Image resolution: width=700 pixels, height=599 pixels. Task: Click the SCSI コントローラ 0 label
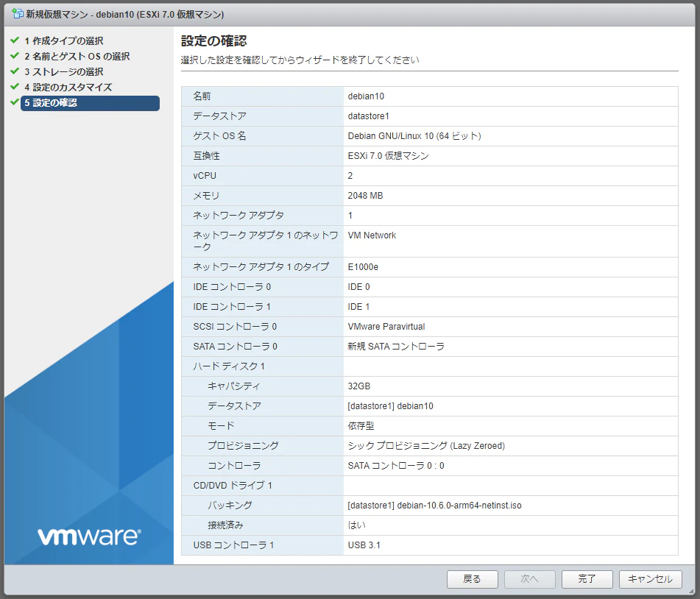(x=235, y=327)
